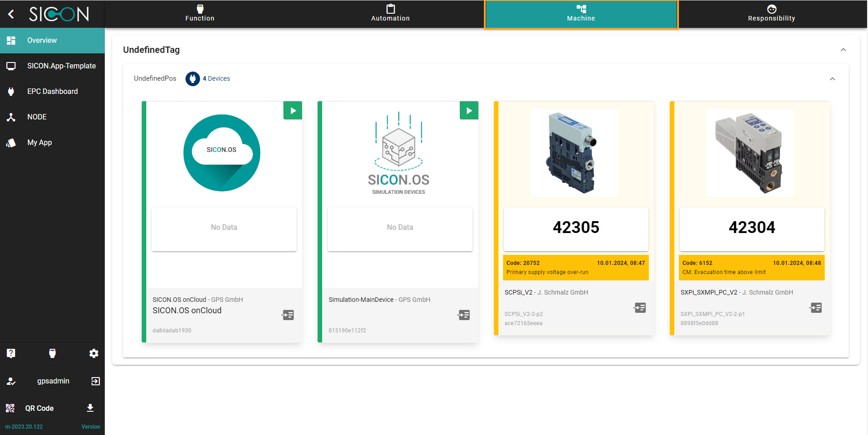Open settings via the gear icon
The width and height of the screenshot is (868, 435).
coord(94,353)
